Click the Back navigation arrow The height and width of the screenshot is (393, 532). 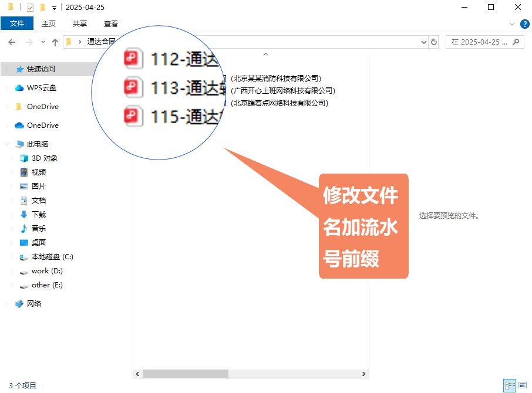point(11,42)
